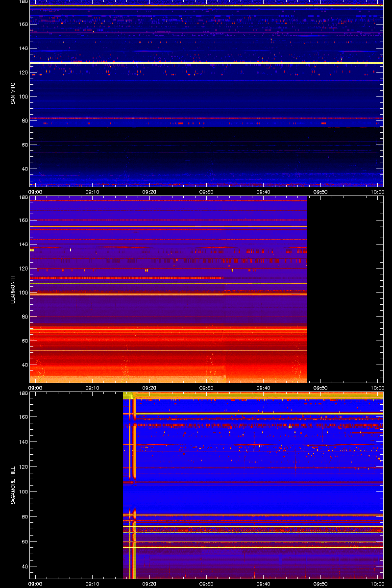Image resolution: width=392 pixels, height=588 pixels.
Task: Pick the 09:20 label under Sagamore Hill panel
Action: (149, 584)
